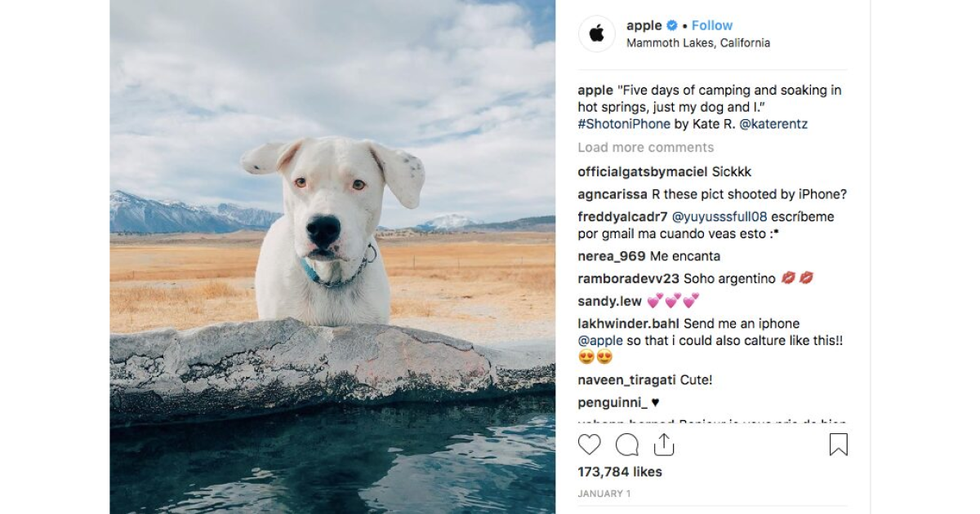Screen dimensions: 980x514
Task: Like the post with the heart icon
Action: (x=589, y=445)
